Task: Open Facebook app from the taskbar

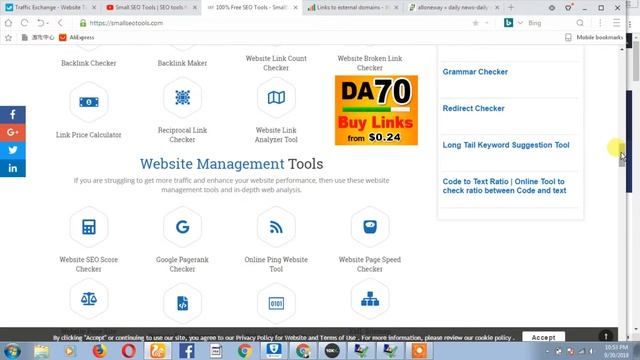Action: pos(187,351)
